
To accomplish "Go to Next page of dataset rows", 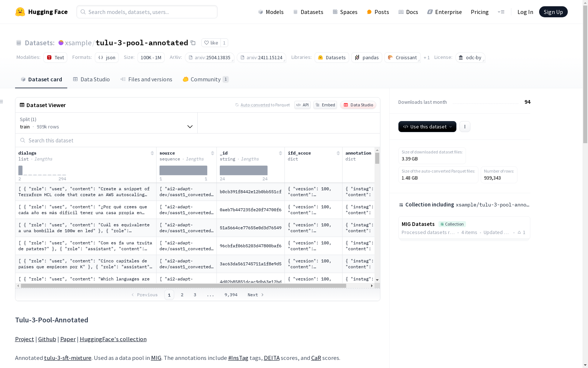I will pyautogui.click(x=255, y=295).
